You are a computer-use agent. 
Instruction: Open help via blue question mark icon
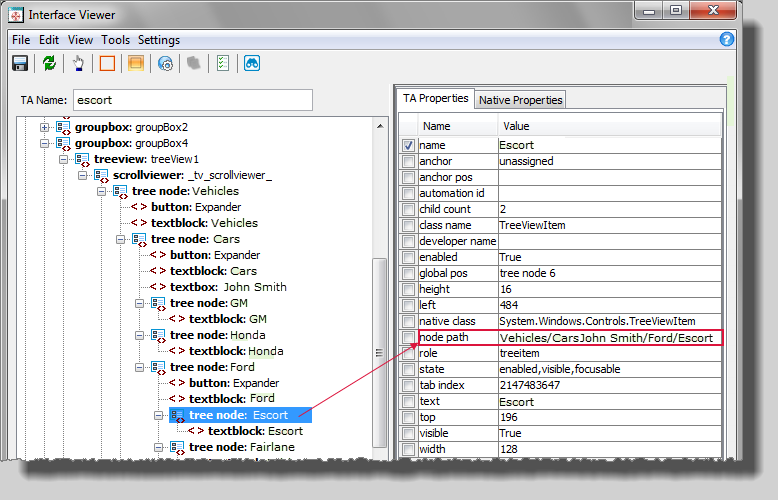(726, 39)
